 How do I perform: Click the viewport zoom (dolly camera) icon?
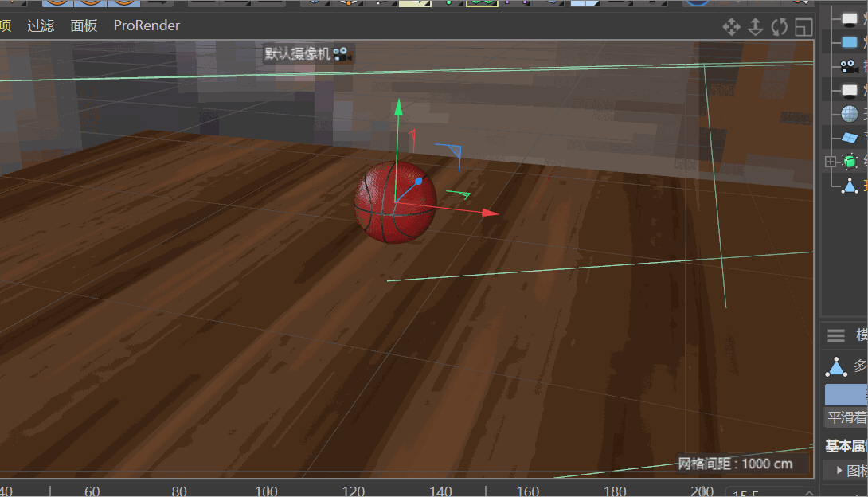point(756,27)
